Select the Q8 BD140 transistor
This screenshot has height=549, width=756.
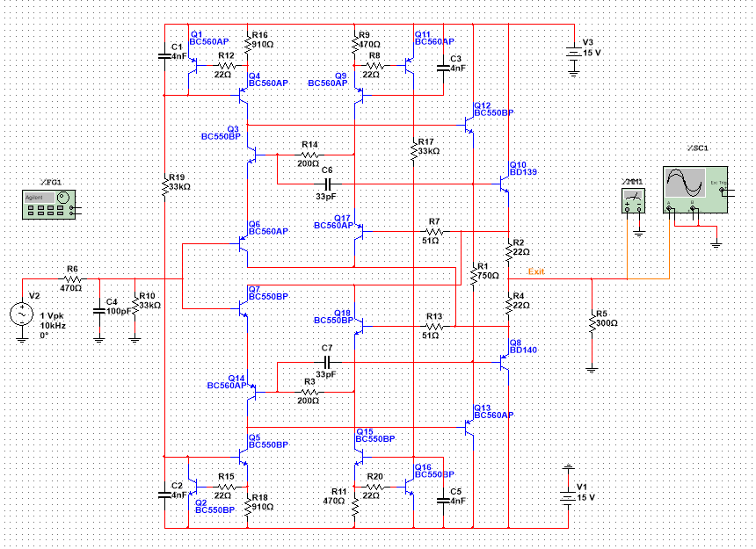[x=504, y=362]
